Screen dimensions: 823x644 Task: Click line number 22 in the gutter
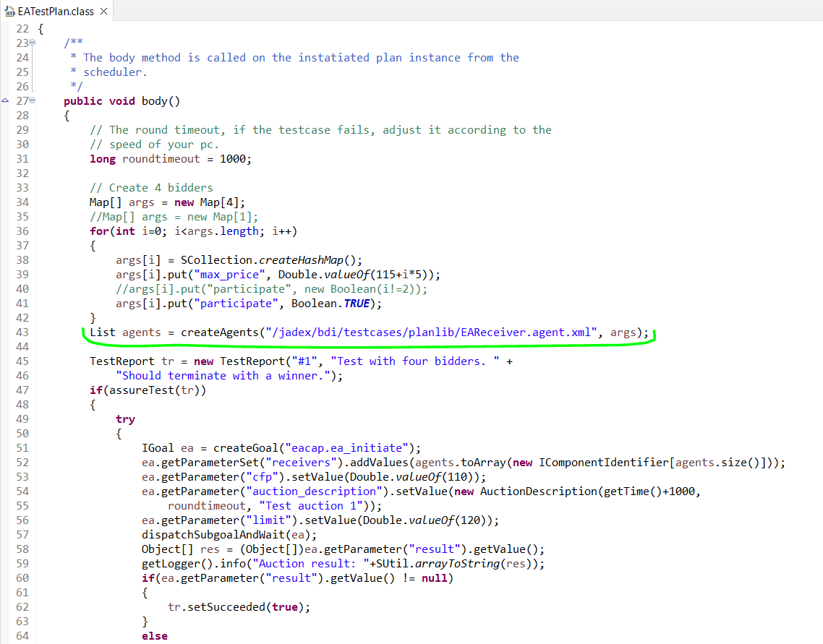pos(22,28)
